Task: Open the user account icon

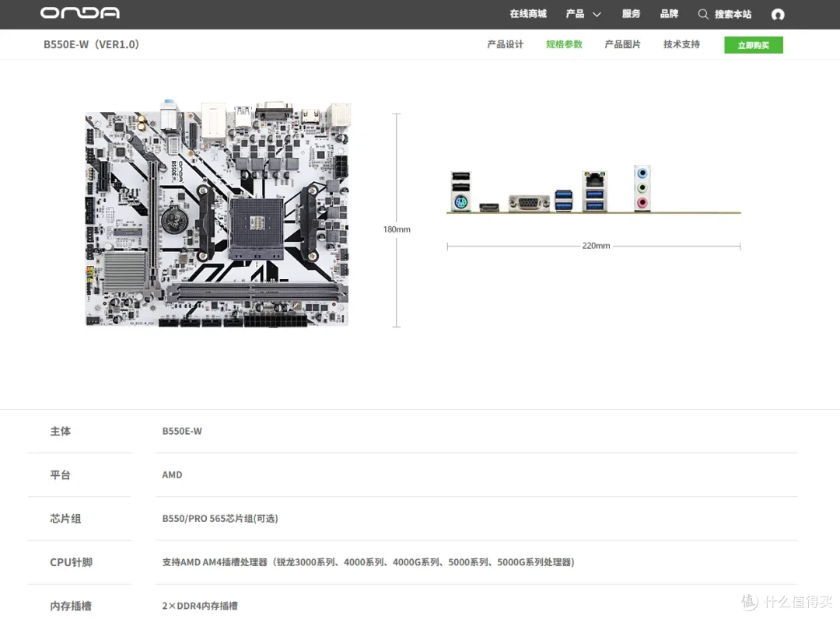Action: click(x=778, y=15)
